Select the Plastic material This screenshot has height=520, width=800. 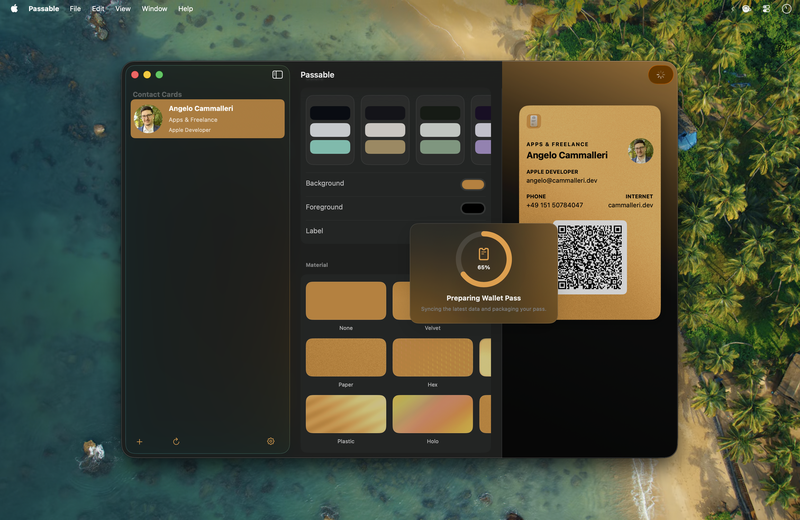click(346, 414)
